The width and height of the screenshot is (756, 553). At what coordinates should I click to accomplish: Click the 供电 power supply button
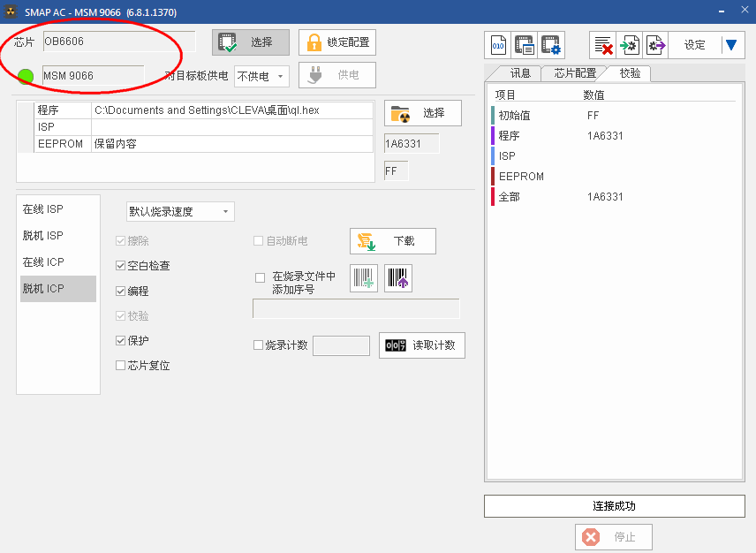click(x=337, y=75)
